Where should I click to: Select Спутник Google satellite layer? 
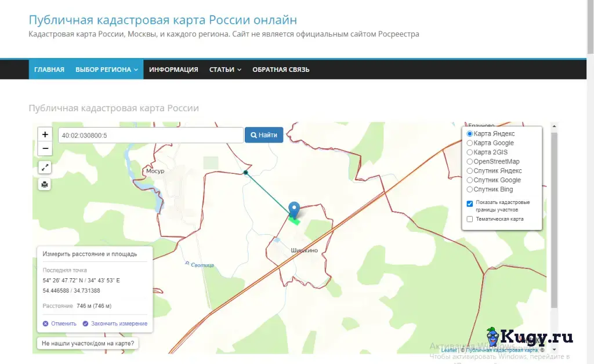[470, 180]
